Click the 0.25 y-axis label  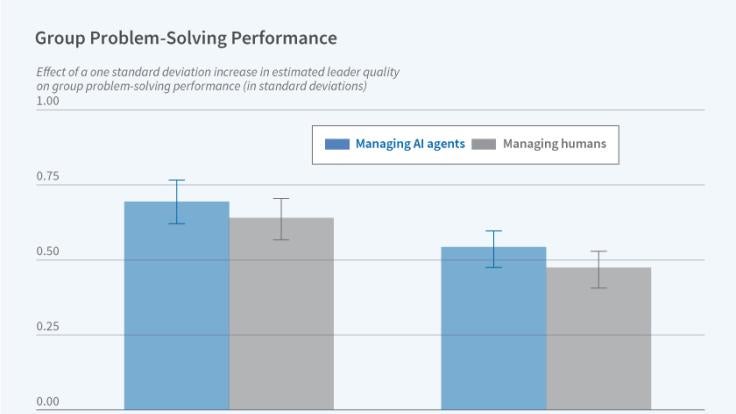pos(47,327)
